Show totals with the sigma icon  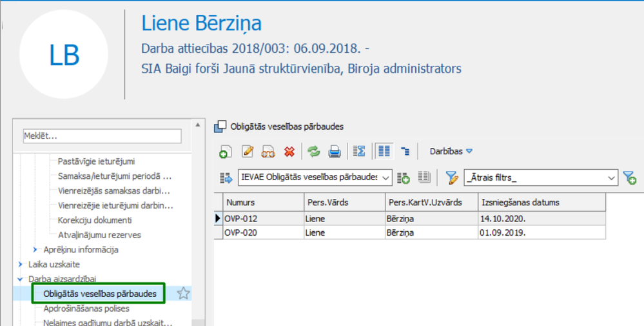pyautogui.click(x=359, y=152)
